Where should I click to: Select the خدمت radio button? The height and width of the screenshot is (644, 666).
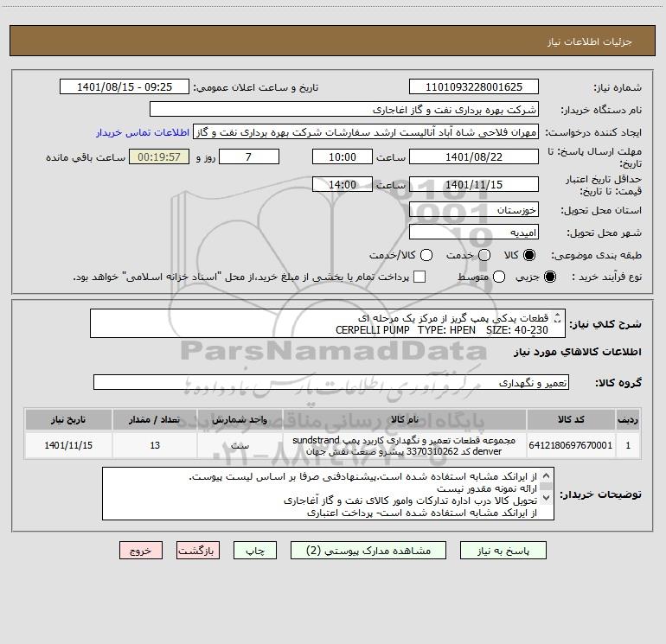pos(484,255)
